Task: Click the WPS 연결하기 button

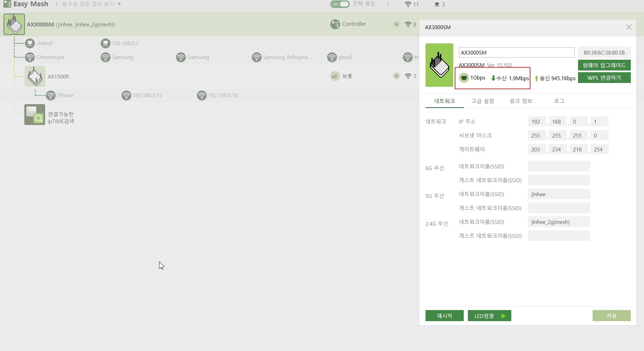Action: 604,78
